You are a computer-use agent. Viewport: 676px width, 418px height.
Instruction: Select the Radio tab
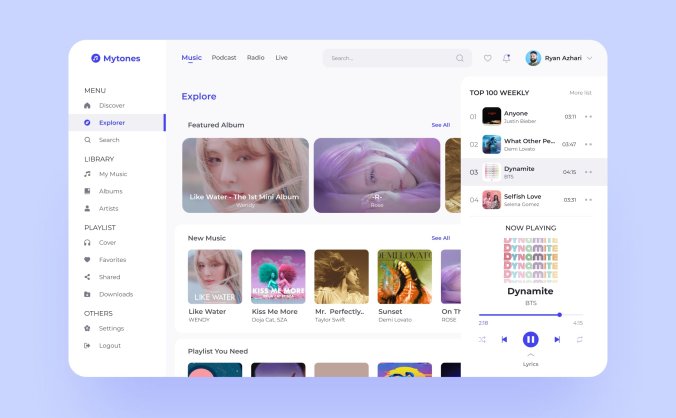pos(256,58)
